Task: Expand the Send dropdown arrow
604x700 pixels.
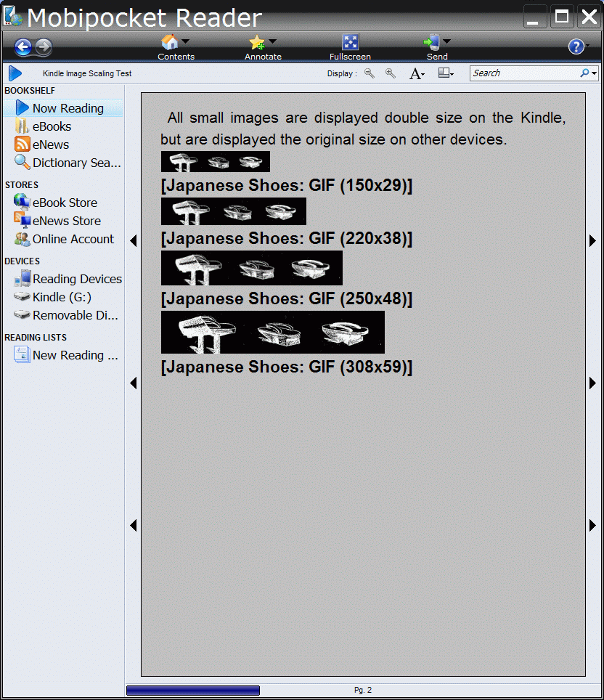Action: tap(446, 41)
